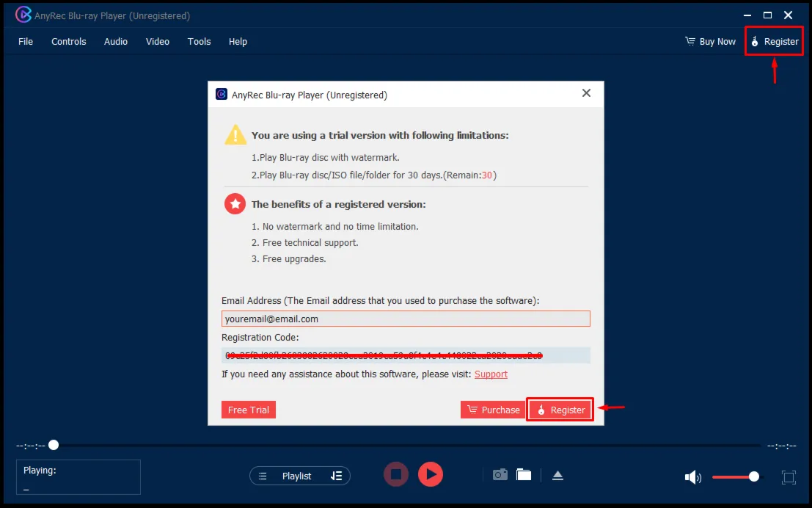The height and width of the screenshot is (508, 812).
Task: Click the Purchase button in dialog
Action: click(493, 410)
